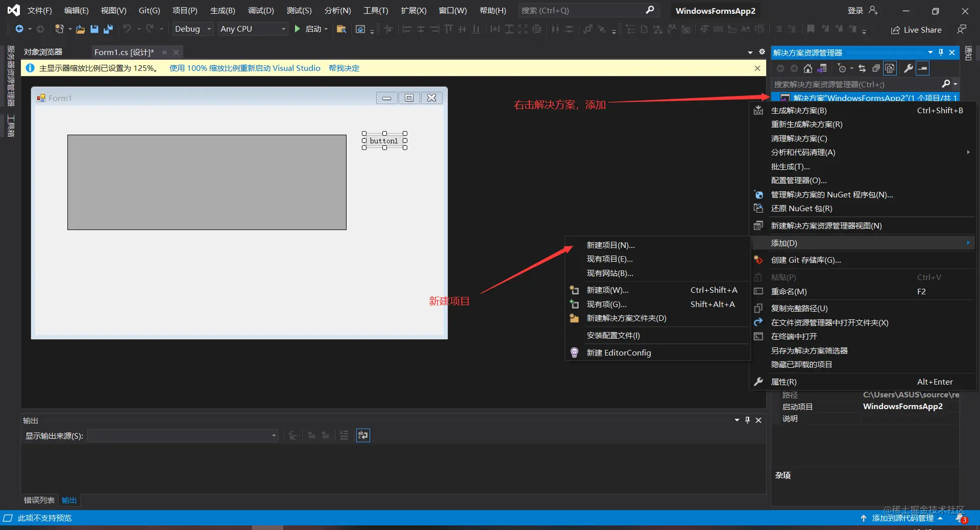The width and height of the screenshot is (980, 530).
Task: Open Solution Explorer properties wrench icon
Action: click(909, 68)
